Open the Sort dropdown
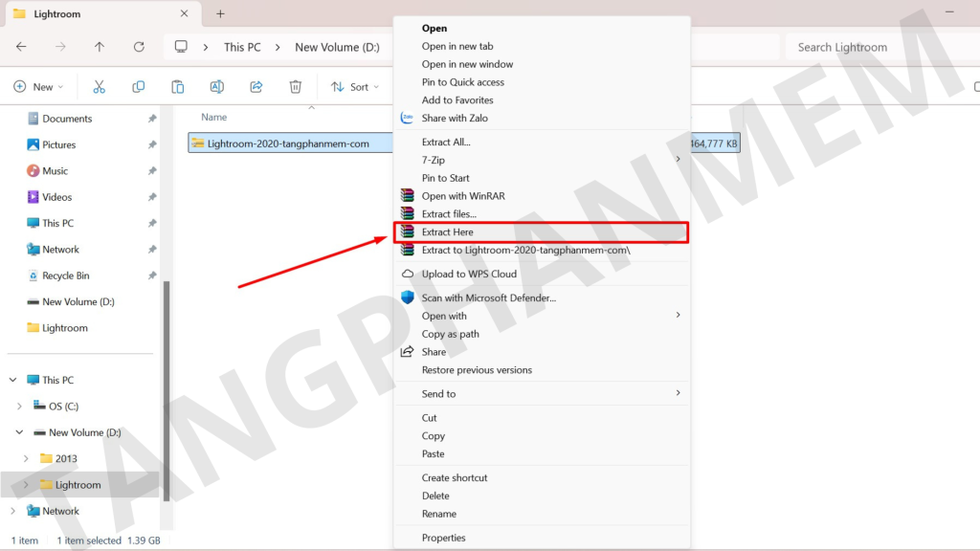The width and height of the screenshot is (980, 551). [355, 87]
